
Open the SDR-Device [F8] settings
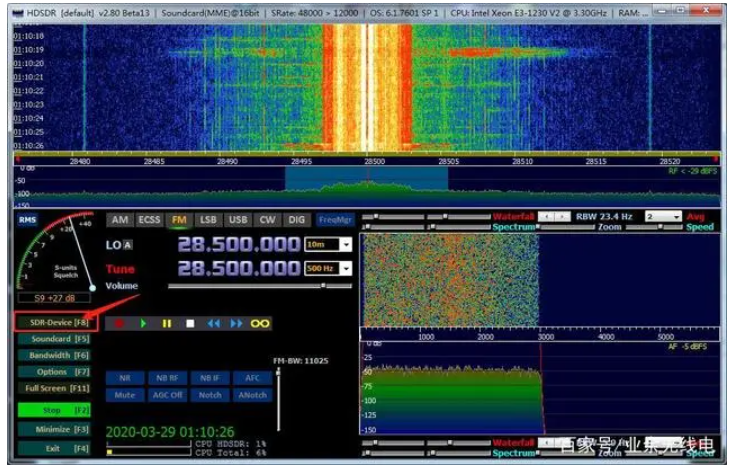(52, 322)
